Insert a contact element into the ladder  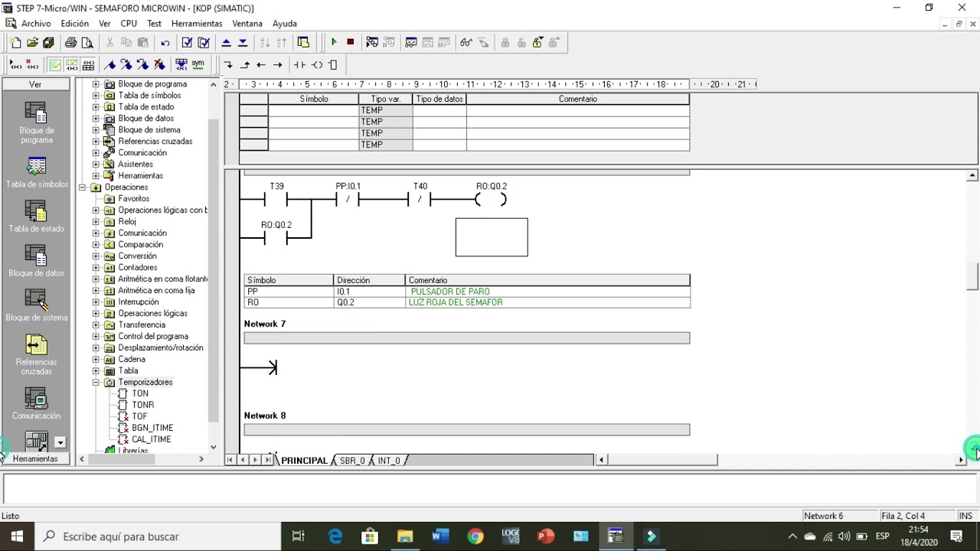(x=299, y=65)
